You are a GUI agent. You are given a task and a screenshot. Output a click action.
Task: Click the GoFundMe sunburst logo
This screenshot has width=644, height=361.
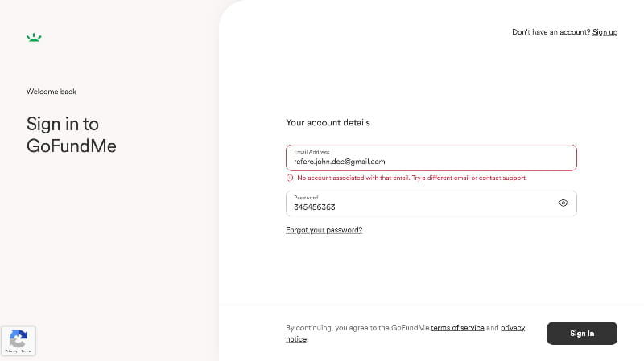(33, 37)
